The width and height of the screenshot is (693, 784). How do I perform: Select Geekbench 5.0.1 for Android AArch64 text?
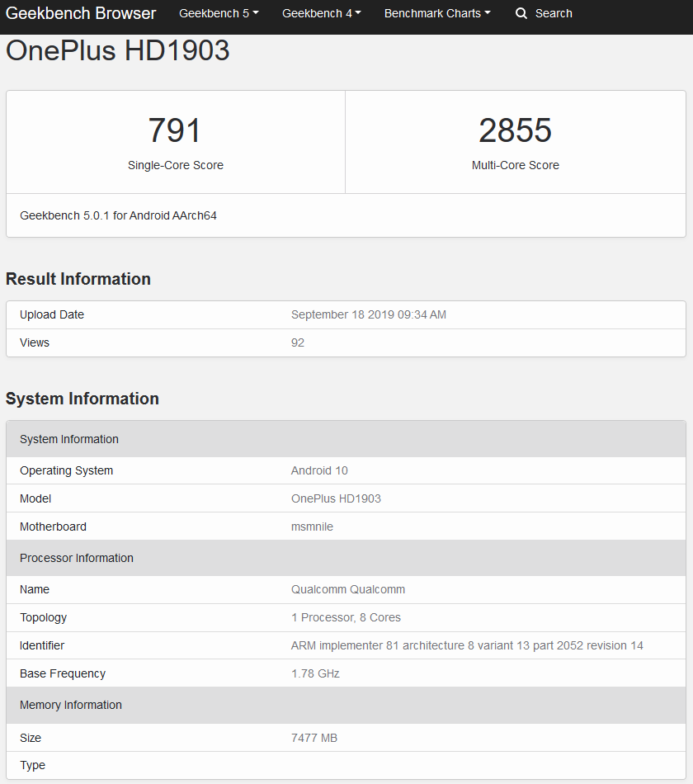click(118, 215)
